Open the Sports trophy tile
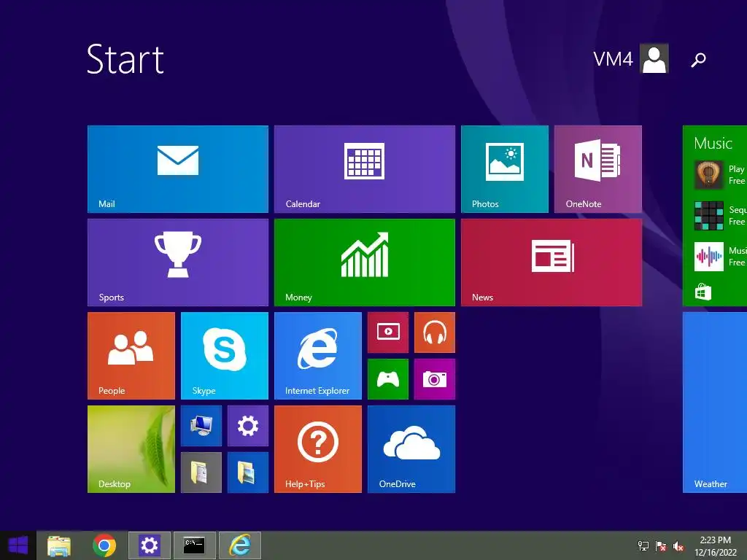Screen dimensions: 747x560 click(178, 262)
